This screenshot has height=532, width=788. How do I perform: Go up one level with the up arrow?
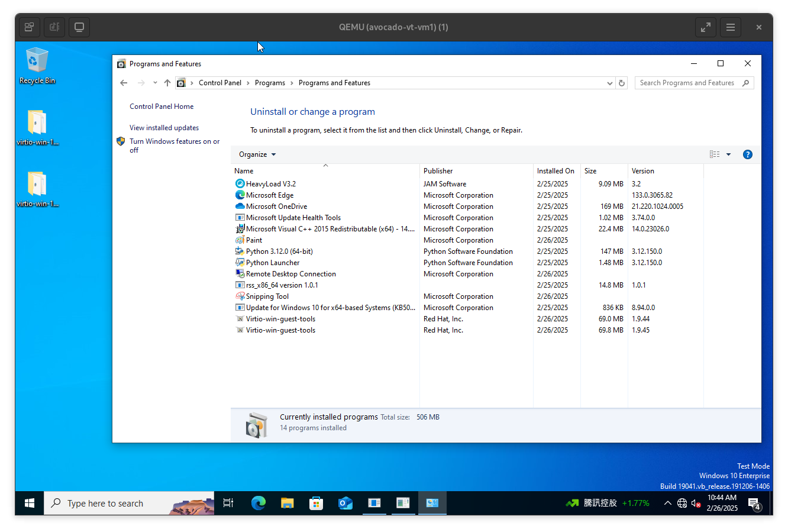(167, 83)
